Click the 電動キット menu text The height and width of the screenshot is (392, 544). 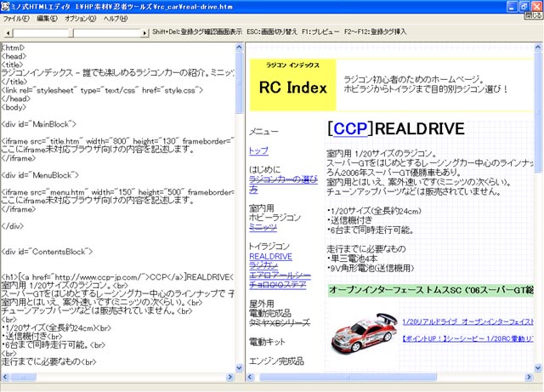(267, 342)
